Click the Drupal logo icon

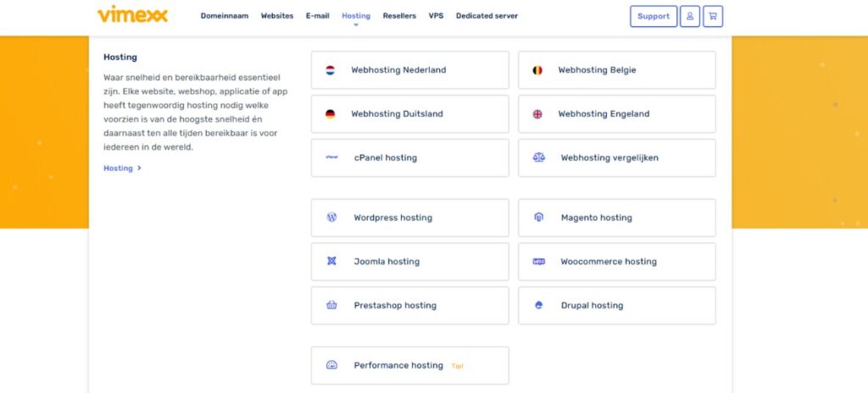tap(538, 306)
